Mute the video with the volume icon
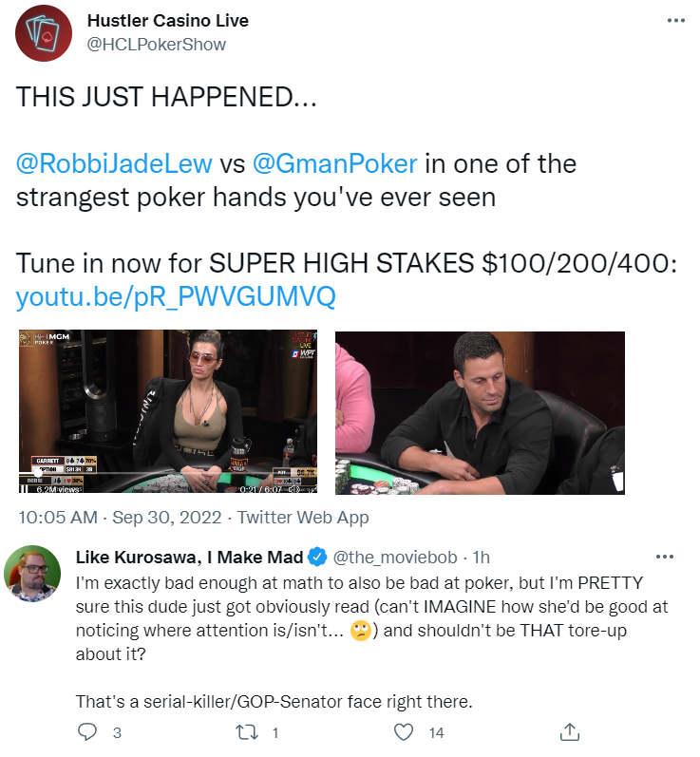 click(x=294, y=489)
